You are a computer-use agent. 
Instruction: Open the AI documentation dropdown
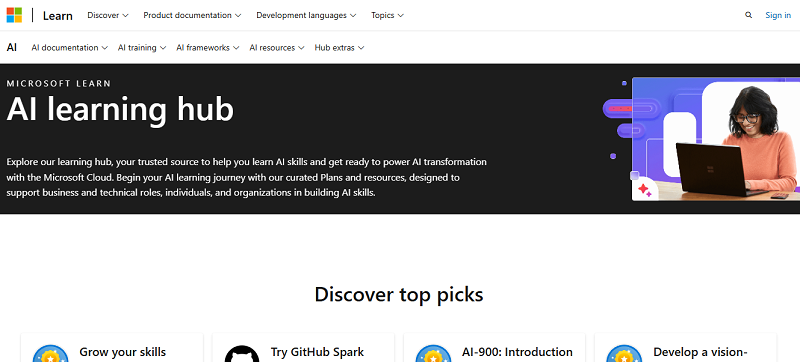69,47
